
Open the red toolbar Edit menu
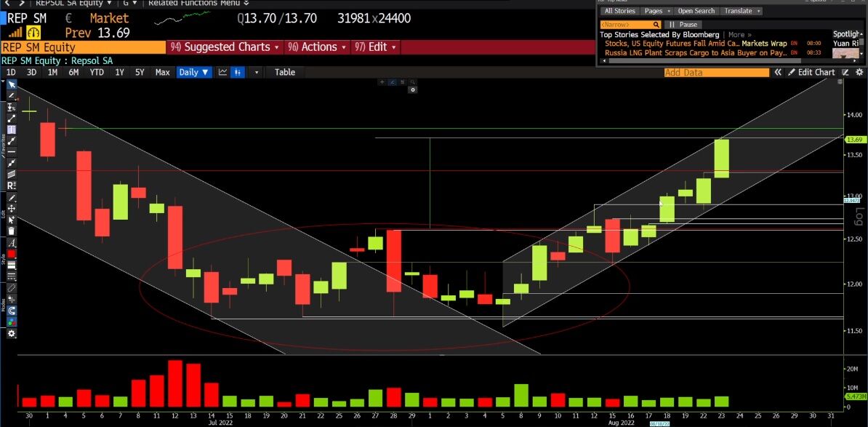(376, 47)
